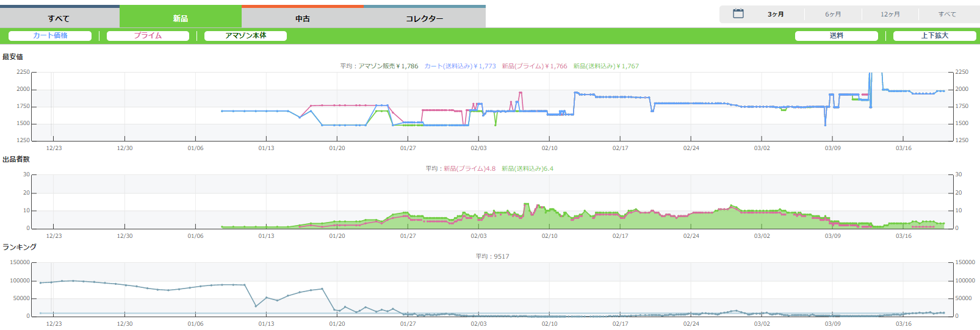
Task: Toggle the プライム price line
Action: pos(148,36)
